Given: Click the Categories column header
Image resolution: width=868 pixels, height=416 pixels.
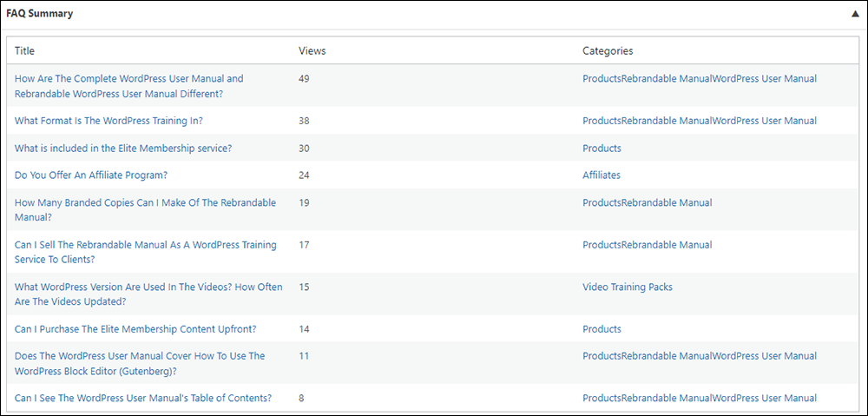Looking at the screenshot, I should 608,51.
